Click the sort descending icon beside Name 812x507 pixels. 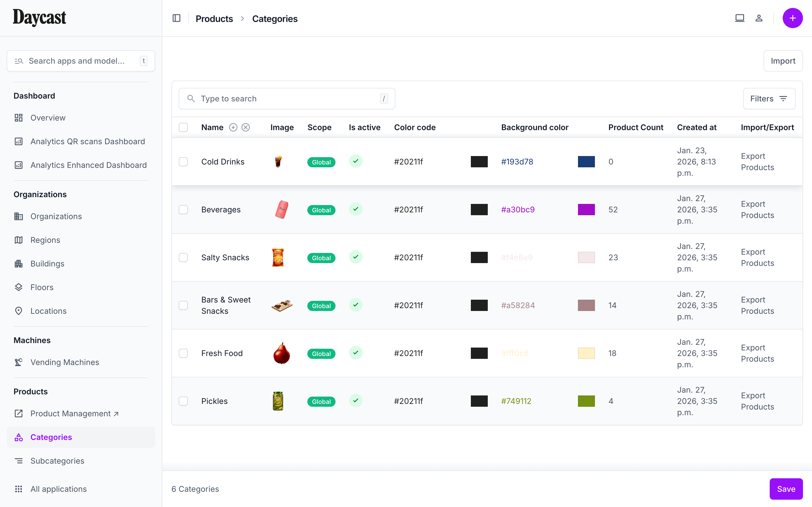pos(233,127)
